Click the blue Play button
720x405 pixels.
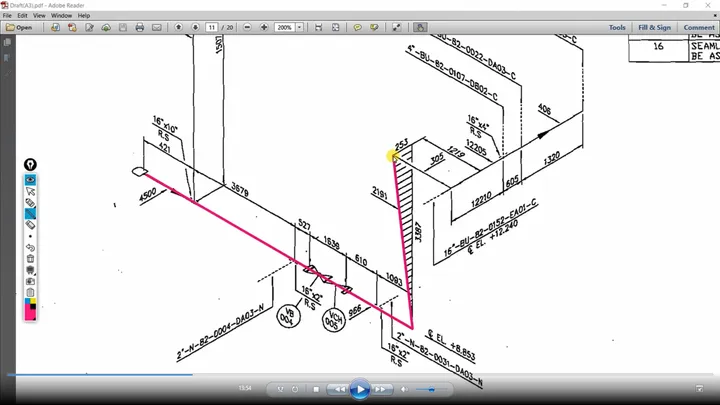(x=360, y=389)
